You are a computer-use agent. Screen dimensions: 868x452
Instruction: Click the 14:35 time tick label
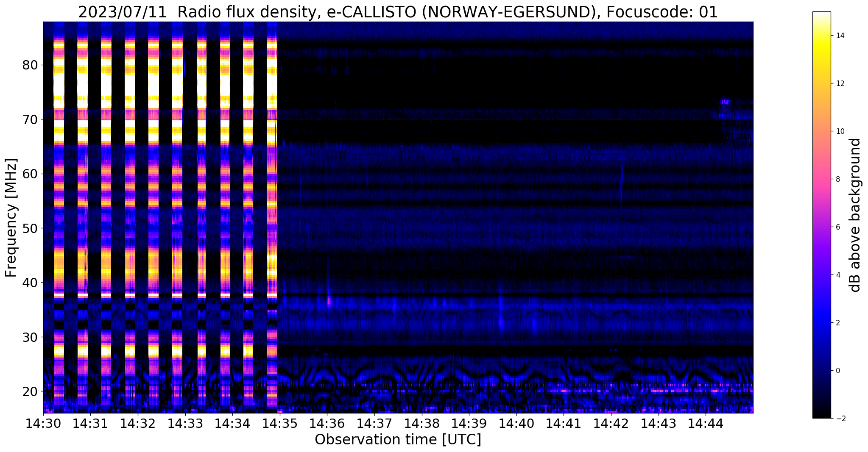point(280,423)
